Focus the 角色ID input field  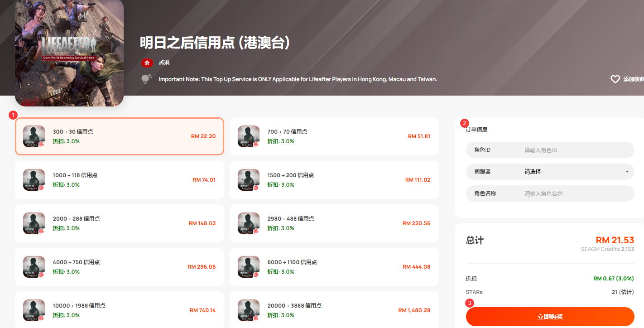pyautogui.click(x=550, y=150)
